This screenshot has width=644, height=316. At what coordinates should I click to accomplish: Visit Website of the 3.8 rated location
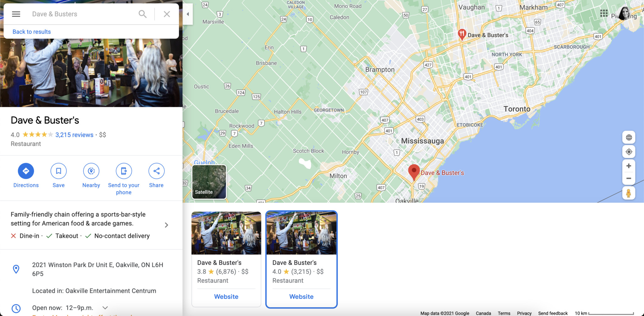point(226,297)
